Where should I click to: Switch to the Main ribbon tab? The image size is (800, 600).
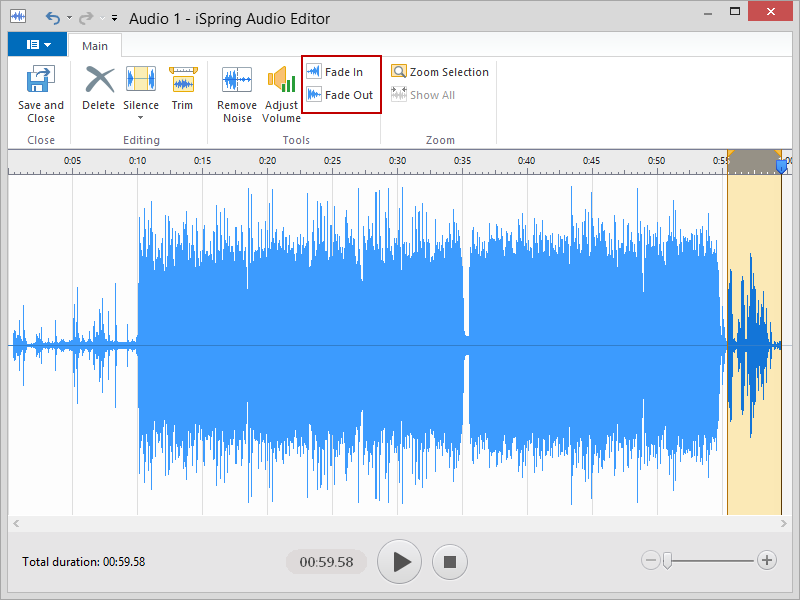click(x=95, y=46)
